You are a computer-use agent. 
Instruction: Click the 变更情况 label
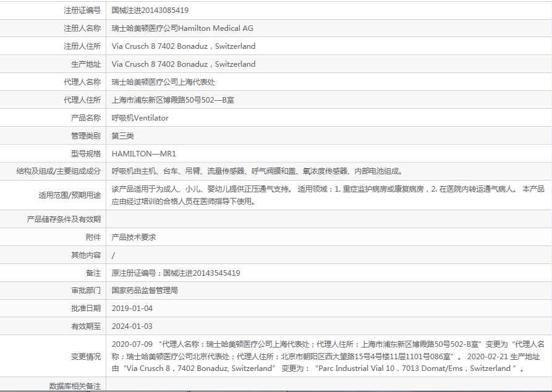(x=86, y=356)
